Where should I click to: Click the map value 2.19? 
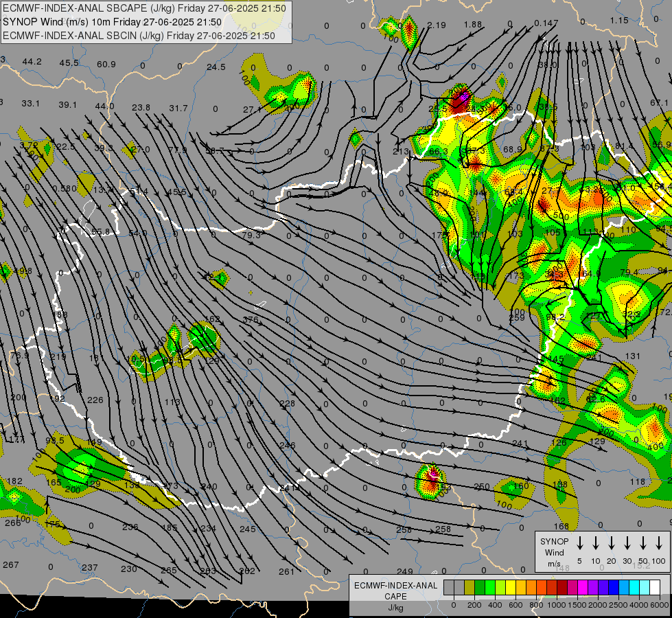[437, 25]
